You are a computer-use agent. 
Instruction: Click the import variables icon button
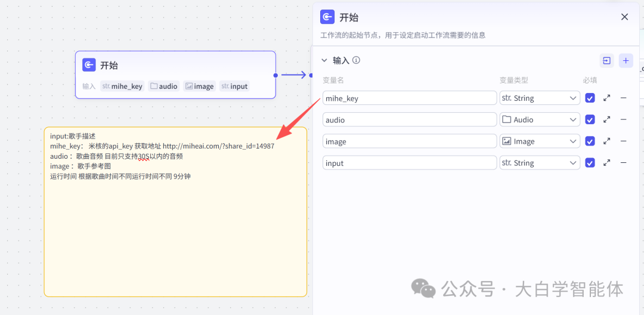tap(606, 61)
